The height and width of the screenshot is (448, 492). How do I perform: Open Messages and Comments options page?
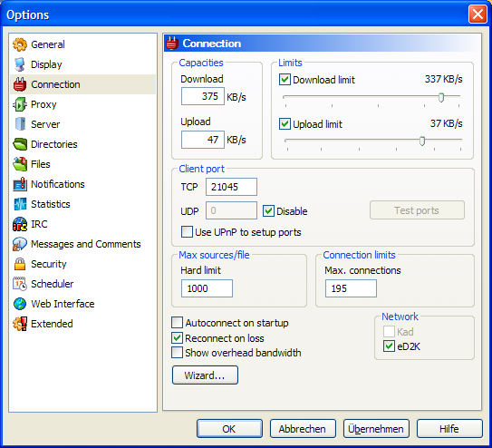pos(86,244)
